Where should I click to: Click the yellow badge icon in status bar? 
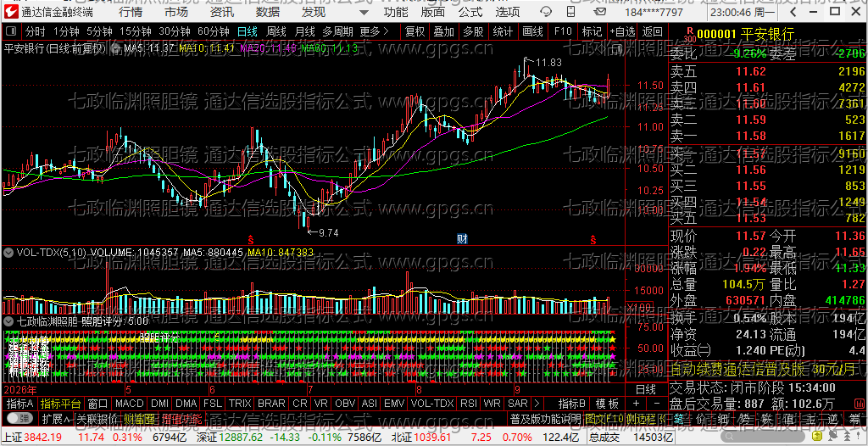817,436
